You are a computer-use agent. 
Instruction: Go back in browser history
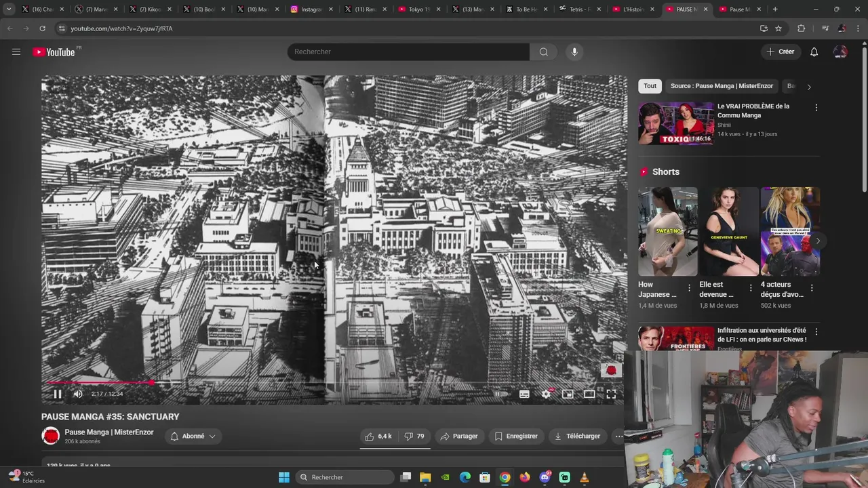pyautogui.click(x=9, y=28)
